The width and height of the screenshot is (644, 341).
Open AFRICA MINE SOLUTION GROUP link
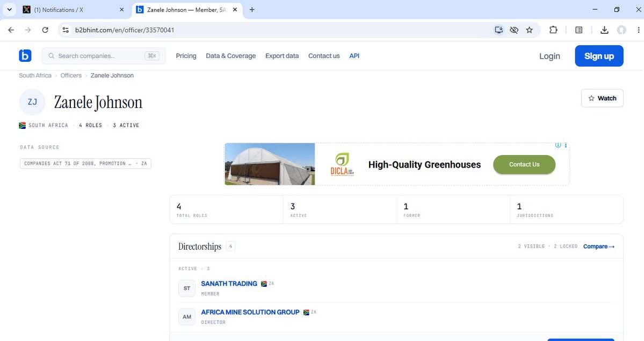pyautogui.click(x=250, y=312)
